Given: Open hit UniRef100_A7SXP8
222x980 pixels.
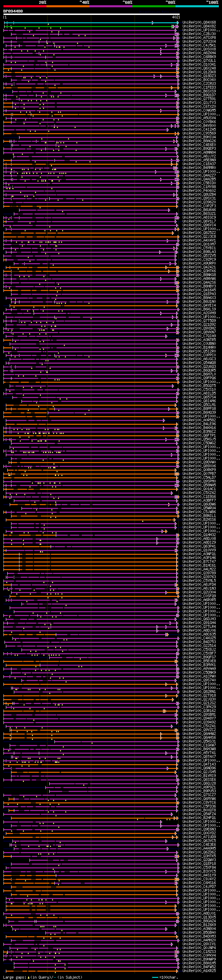Looking at the screenshot, I should pos(199,38).
